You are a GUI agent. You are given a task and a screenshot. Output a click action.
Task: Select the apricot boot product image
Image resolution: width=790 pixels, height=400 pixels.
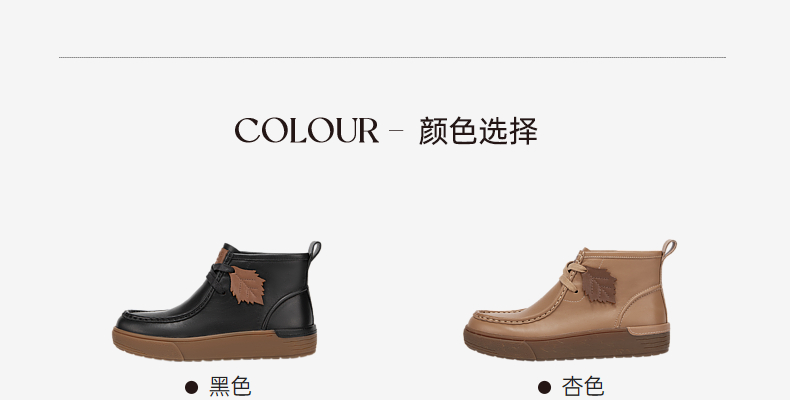click(570, 300)
